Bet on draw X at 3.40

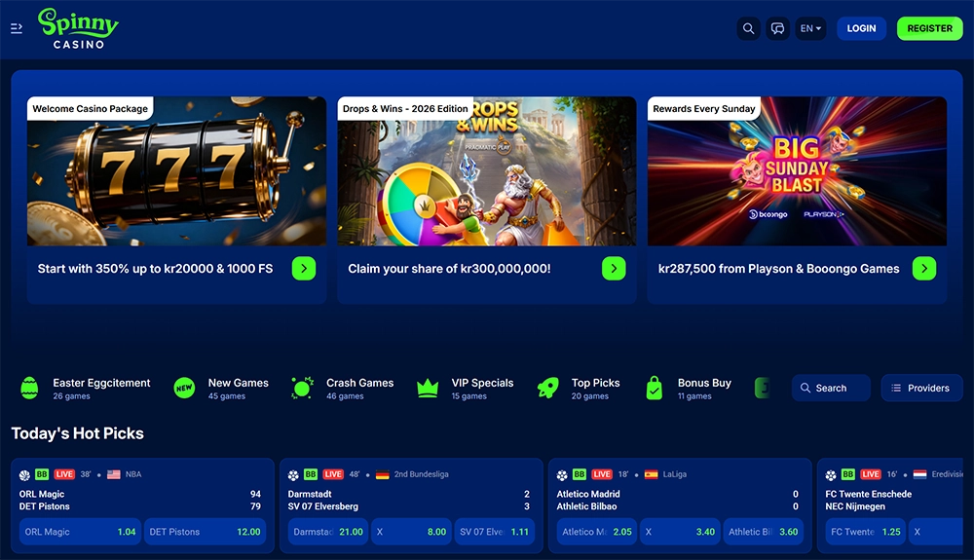pyautogui.click(x=680, y=532)
